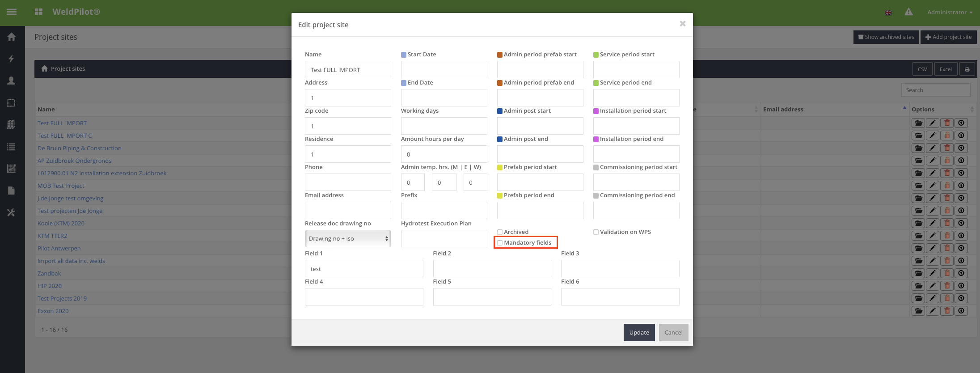Click the Hydrotest Execution Plan input field

pyautogui.click(x=444, y=239)
